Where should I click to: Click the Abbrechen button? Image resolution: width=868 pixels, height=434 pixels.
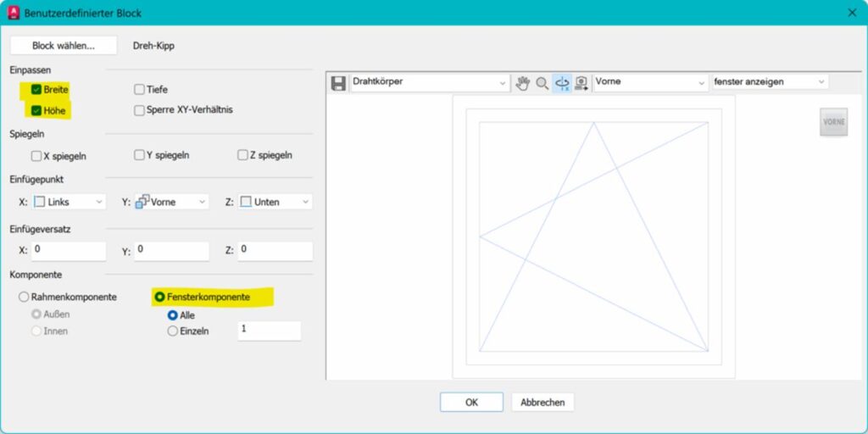tap(542, 403)
